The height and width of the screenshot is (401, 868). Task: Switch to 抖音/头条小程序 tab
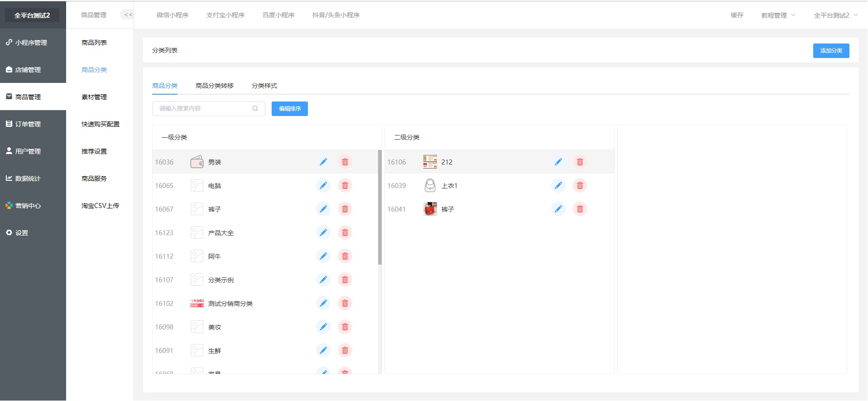336,15
